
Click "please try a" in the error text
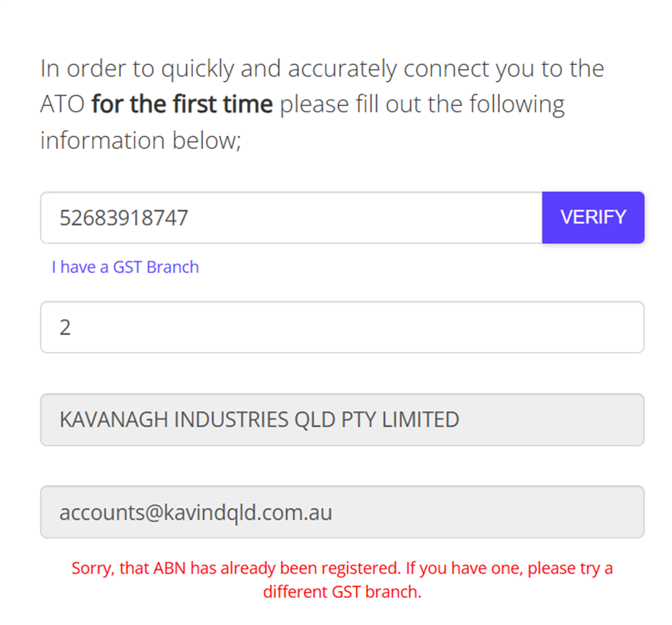[570, 568]
